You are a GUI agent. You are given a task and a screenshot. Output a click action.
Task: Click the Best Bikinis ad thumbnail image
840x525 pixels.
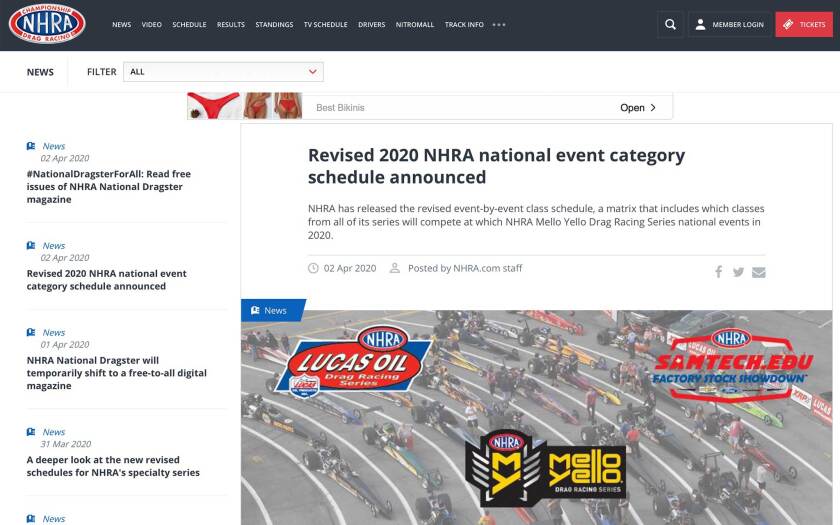click(x=245, y=106)
